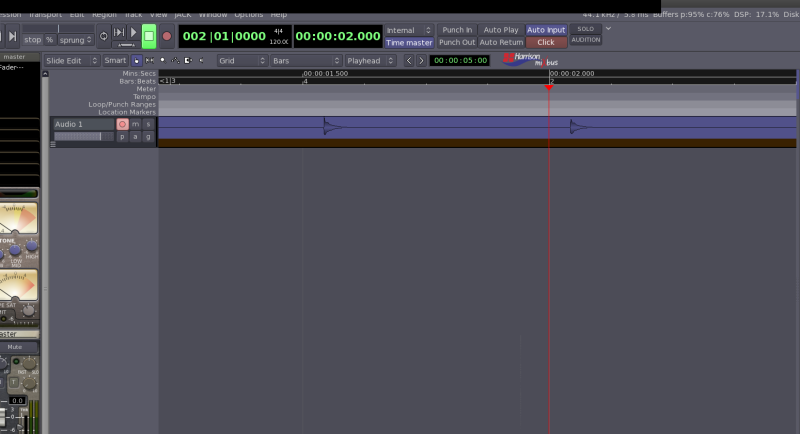Open the Internal sync source dropdown
This screenshot has height=434, width=800.
tap(409, 30)
